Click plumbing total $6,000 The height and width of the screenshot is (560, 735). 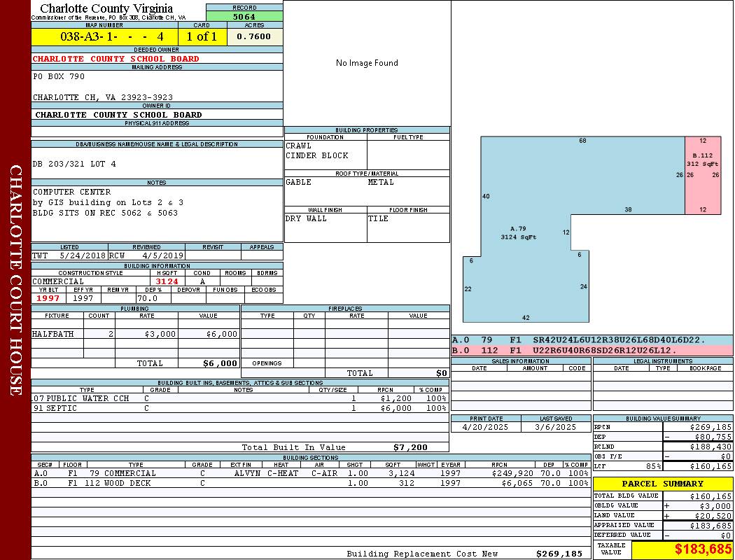click(x=220, y=363)
